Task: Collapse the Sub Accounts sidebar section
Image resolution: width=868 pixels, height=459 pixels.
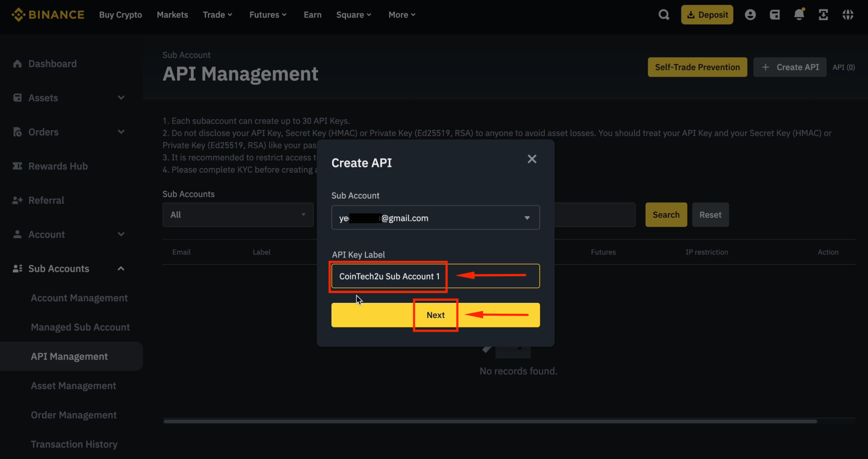Action: point(121,268)
